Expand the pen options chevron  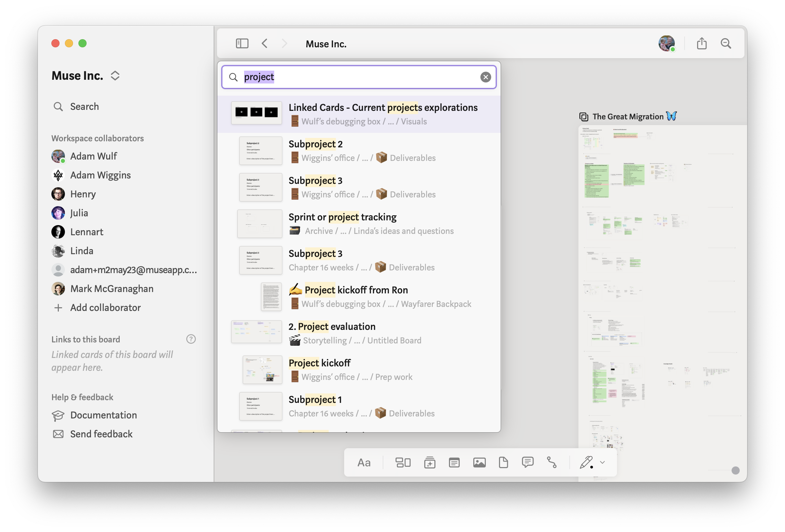click(x=602, y=462)
